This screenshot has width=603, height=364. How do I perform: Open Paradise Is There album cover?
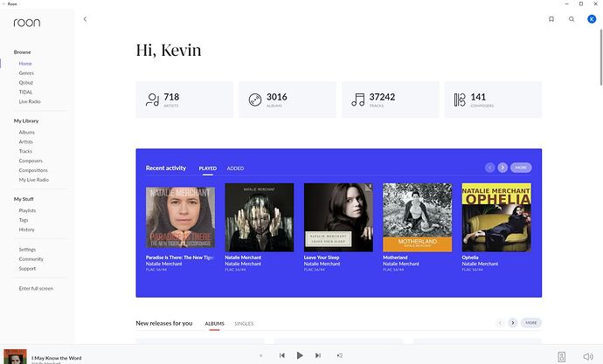click(x=180, y=217)
